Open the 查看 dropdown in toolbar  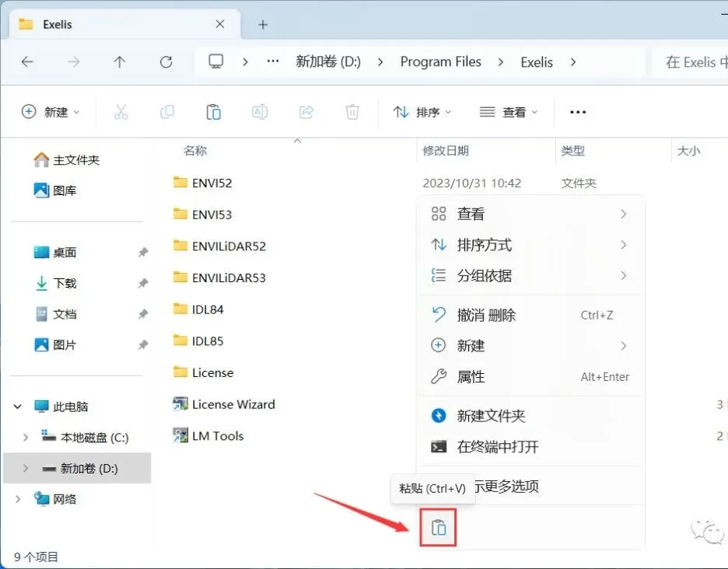coord(509,112)
